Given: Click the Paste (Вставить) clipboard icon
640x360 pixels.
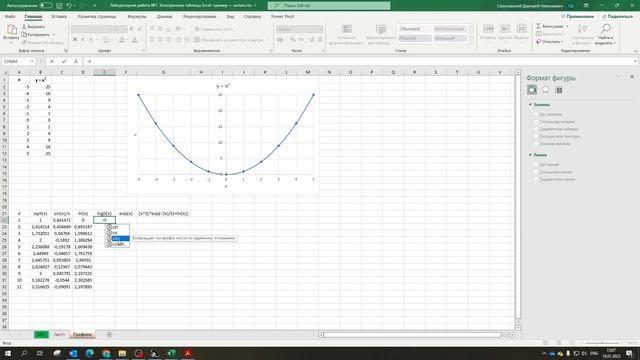Looking at the screenshot, I should [11, 30].
